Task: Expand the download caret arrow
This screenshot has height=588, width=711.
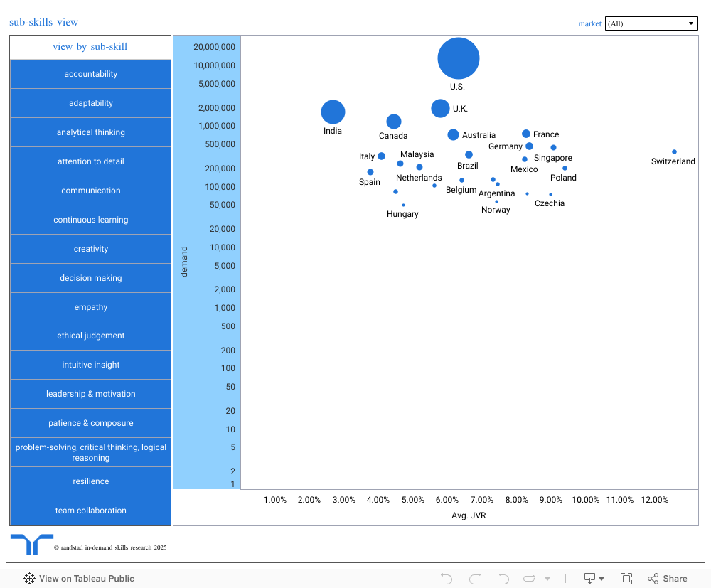Action: [x=602, y=579]
